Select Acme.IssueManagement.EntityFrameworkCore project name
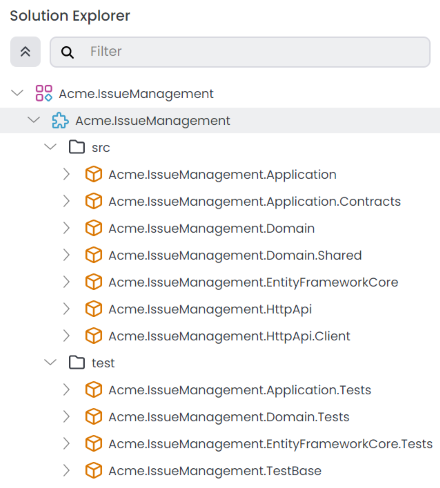The height and width of the screenshot is (488, 440). 253,283
